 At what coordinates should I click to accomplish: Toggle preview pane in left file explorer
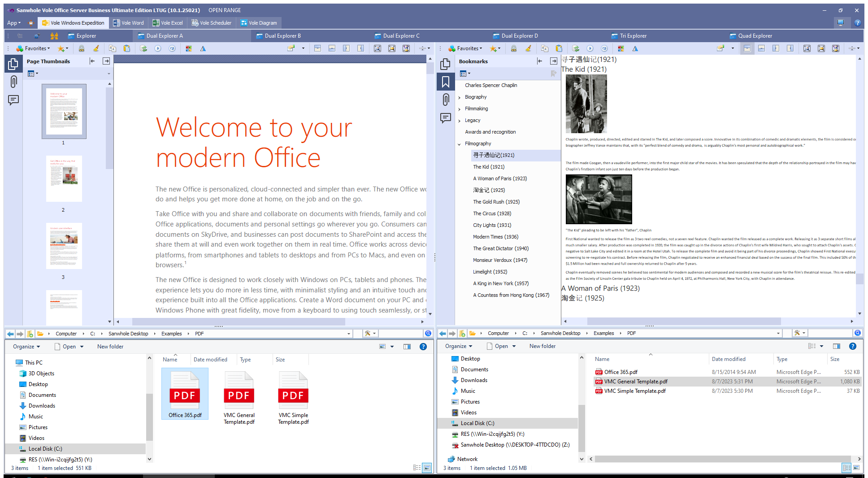point(407,347)
